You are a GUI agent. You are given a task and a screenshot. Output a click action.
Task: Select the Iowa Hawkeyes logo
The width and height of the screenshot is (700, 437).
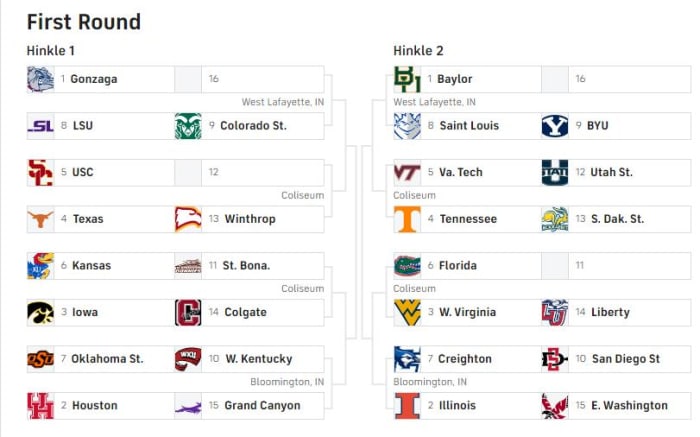[40, 312]
